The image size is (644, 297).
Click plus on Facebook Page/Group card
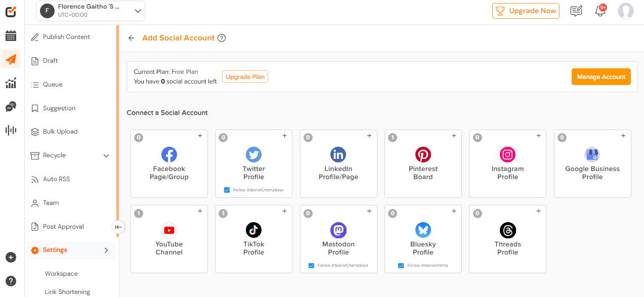click(x=200, y=136)
